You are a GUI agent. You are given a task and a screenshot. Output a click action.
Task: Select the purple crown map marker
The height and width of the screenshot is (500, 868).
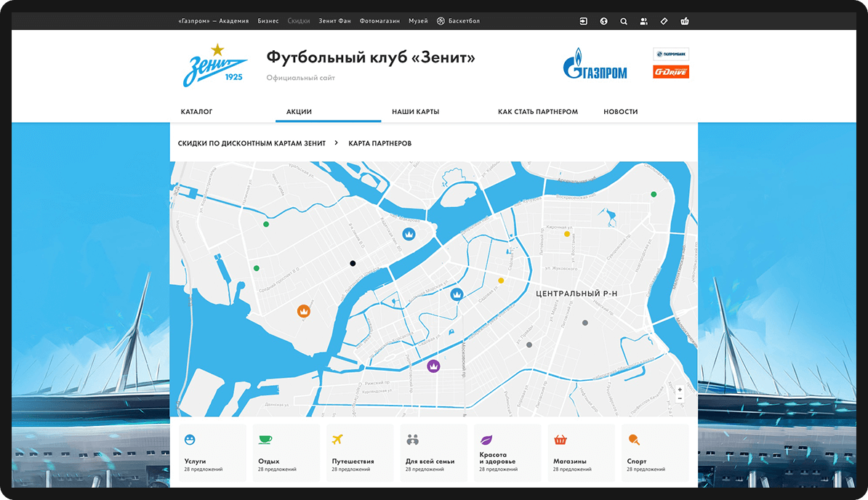pos(433,366)
